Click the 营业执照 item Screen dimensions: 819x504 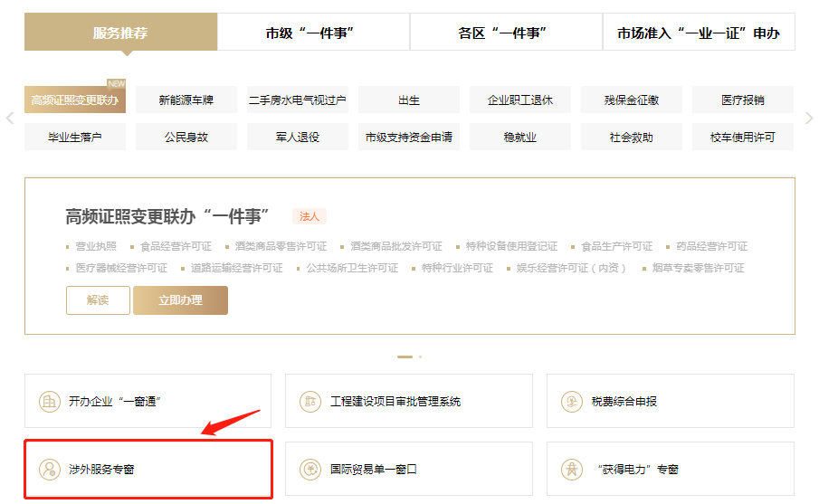[96, 246]
